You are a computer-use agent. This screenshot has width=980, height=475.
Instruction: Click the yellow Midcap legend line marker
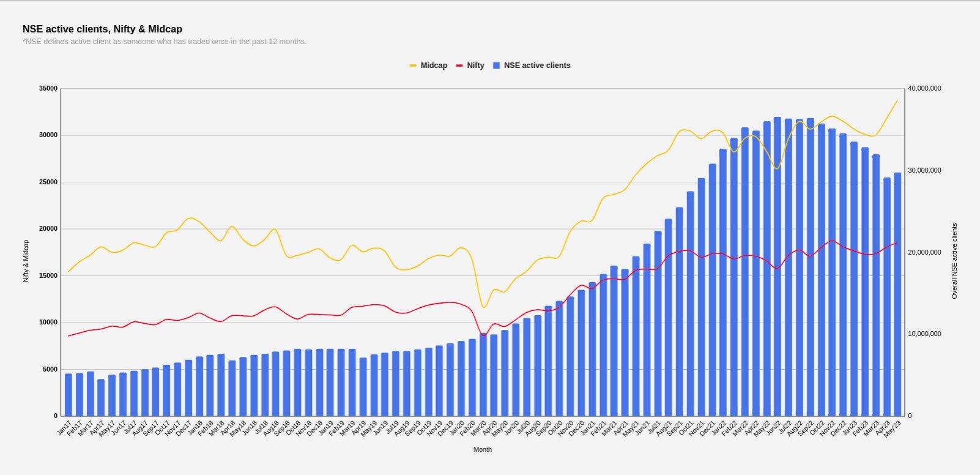[x=413, y=65]
